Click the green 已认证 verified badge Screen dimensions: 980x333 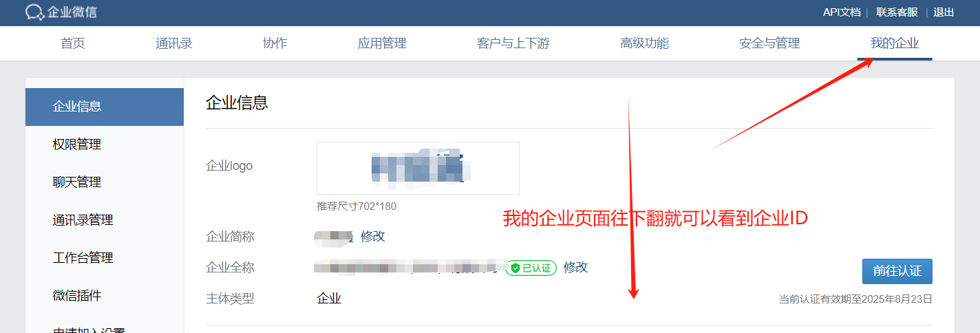click(x=531, y=268)
